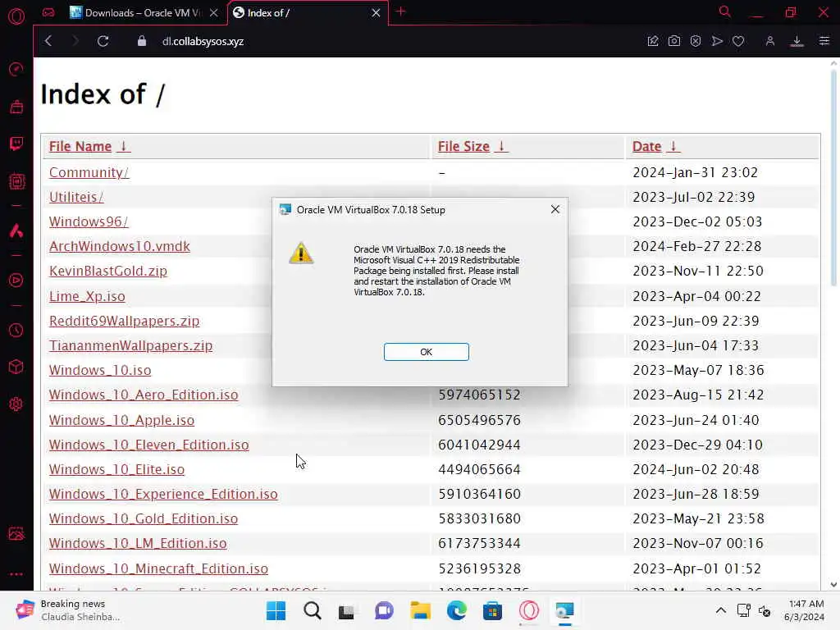Open the profile account icon
This screenshot has width=840, height=630.
[769, 41]
